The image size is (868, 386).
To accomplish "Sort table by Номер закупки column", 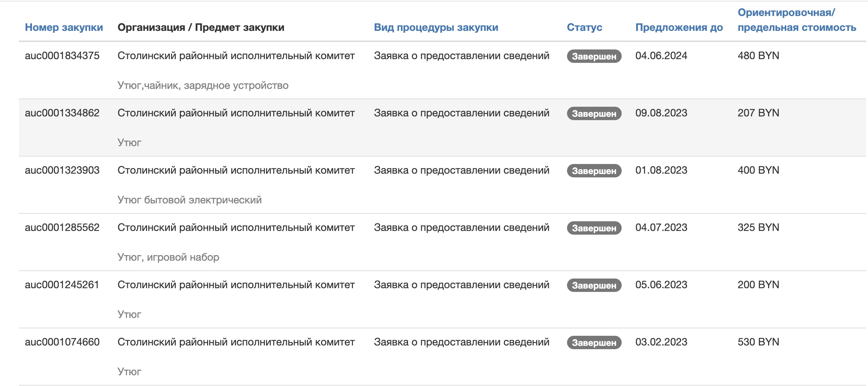I will 64,28.
